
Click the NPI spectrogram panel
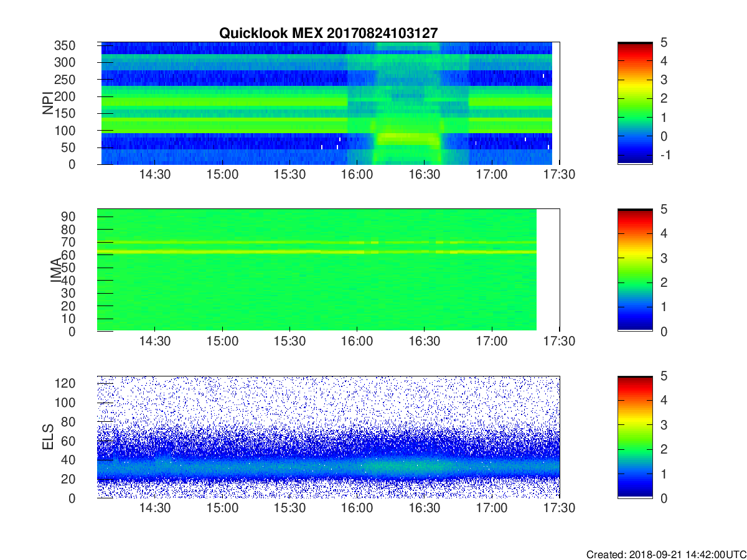pos(328,103)
